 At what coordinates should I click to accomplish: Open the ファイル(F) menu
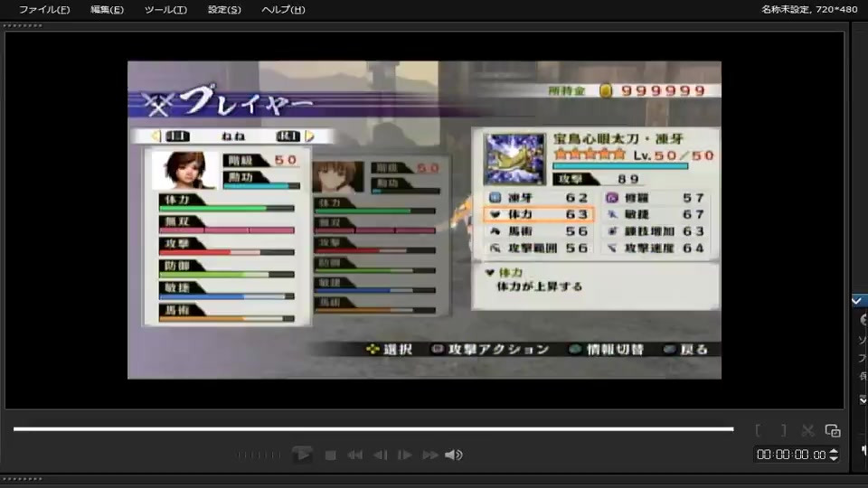pyautogui.click(x=44, y=9)
